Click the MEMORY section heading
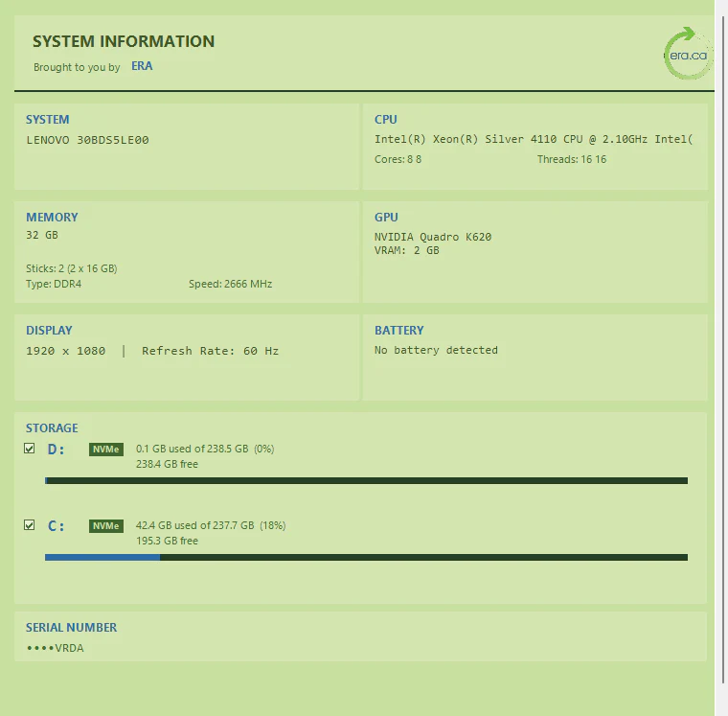This screenshot has width=728, height=716. tap(52, 217)
